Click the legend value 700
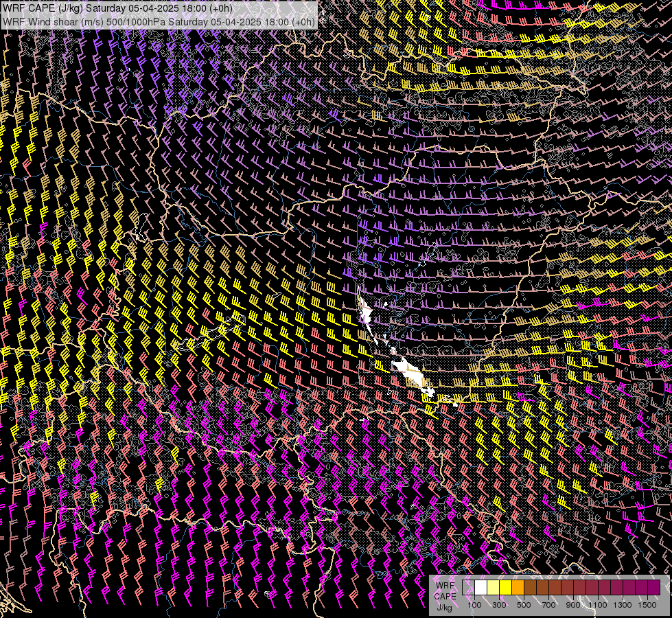The image size is (672, 618). (548, 605)
